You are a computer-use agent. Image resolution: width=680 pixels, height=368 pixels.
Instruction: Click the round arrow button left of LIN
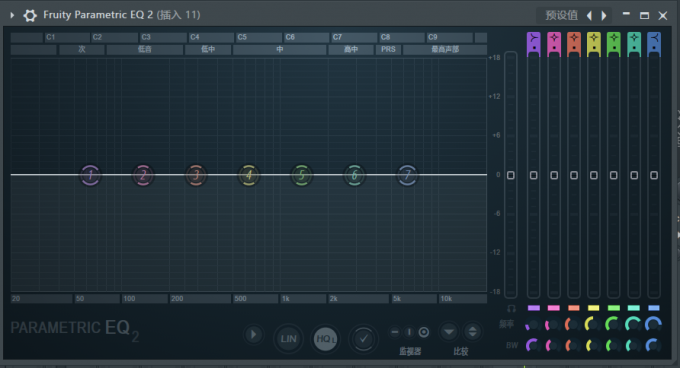(x=253, y=335)
